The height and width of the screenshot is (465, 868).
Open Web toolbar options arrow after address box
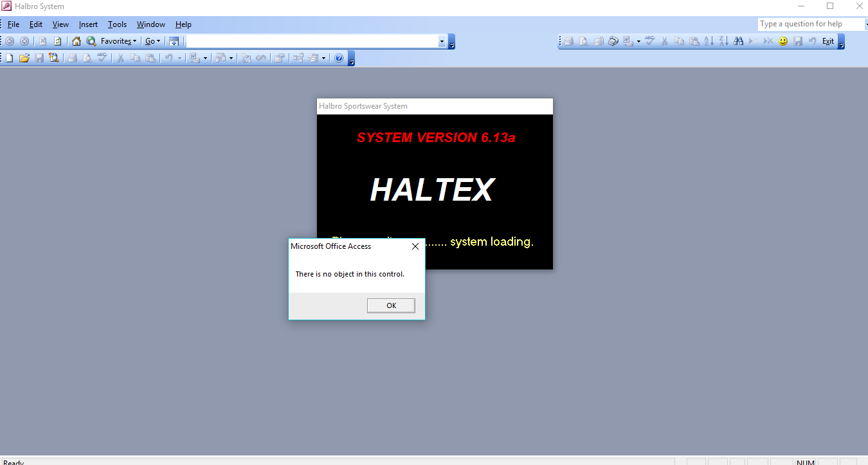451,42
